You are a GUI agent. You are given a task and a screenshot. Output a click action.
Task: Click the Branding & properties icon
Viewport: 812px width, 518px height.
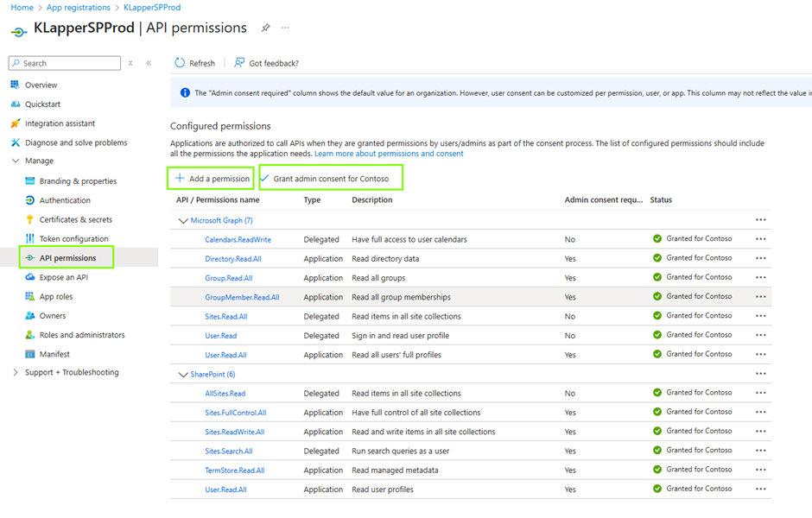[x=30, y=180]
